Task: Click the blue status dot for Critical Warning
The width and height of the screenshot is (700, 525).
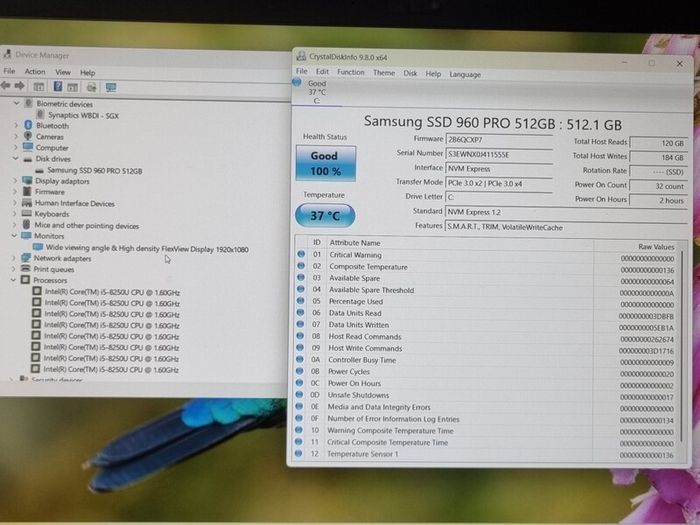Action: pos(301,254)
